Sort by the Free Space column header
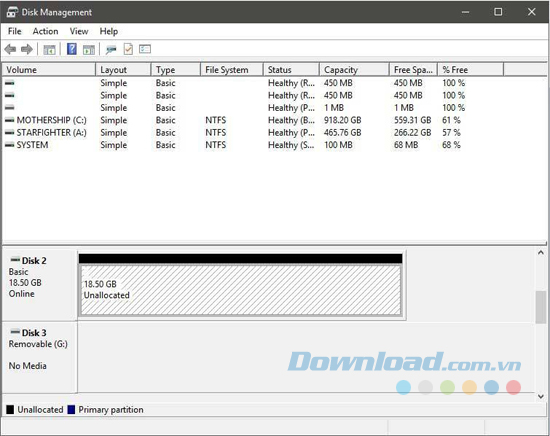Image resolution: width=550 pixels, height=436 pixels. tap(414, 70)
